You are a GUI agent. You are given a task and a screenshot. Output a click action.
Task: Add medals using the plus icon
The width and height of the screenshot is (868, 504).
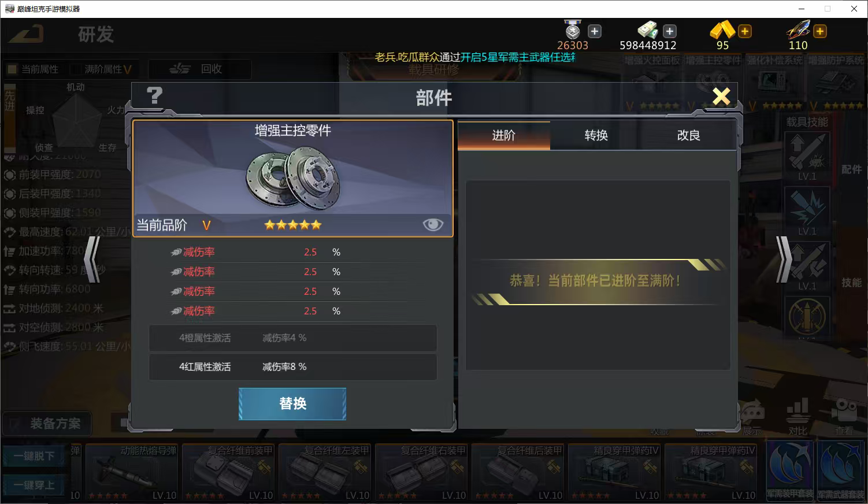(x=594, y=31)
